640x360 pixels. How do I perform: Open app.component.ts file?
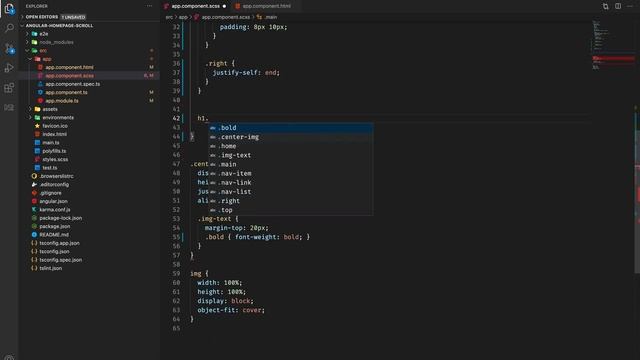click(66, 92)
